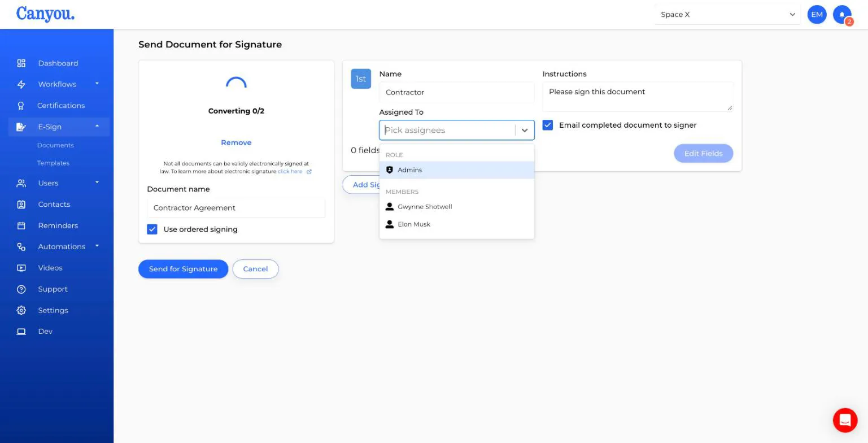The width and height of the screenshot is (868, 443).
Task: Click the Certifications badge icon
Action: 21,106
